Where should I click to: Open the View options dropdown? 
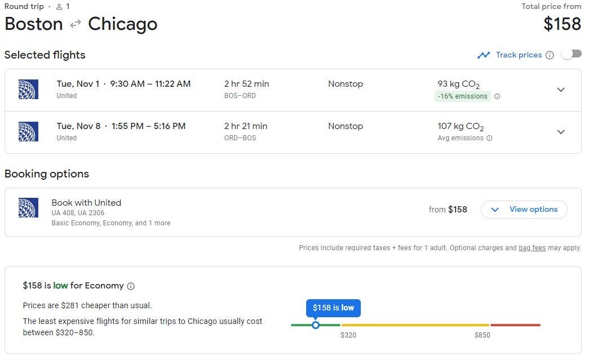[524, 210]
